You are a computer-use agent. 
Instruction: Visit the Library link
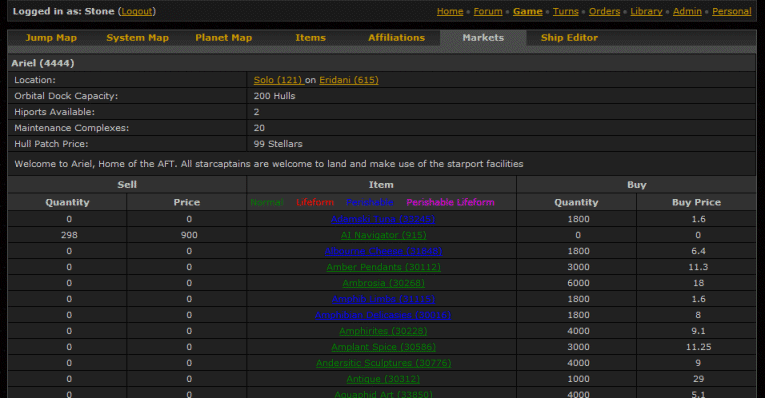pos(646,11)
